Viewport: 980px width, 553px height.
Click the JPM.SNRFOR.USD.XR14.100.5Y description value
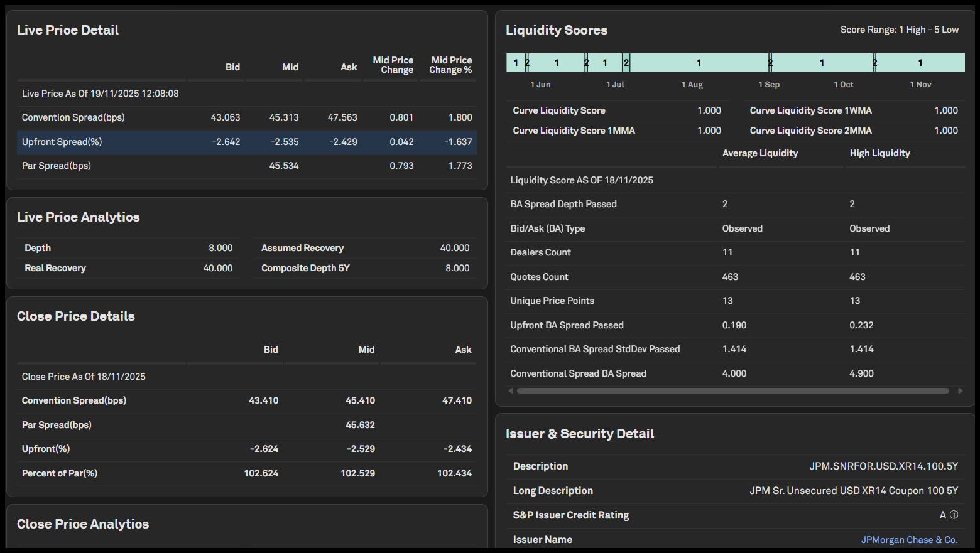click(883, 466)
